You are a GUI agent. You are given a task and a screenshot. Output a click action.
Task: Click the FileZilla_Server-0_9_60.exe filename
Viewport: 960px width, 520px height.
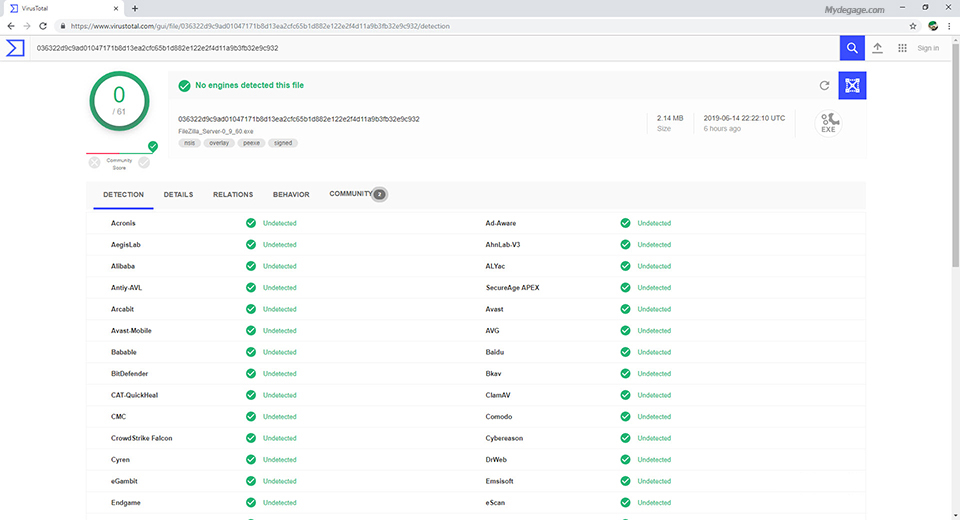coord(216,131)
